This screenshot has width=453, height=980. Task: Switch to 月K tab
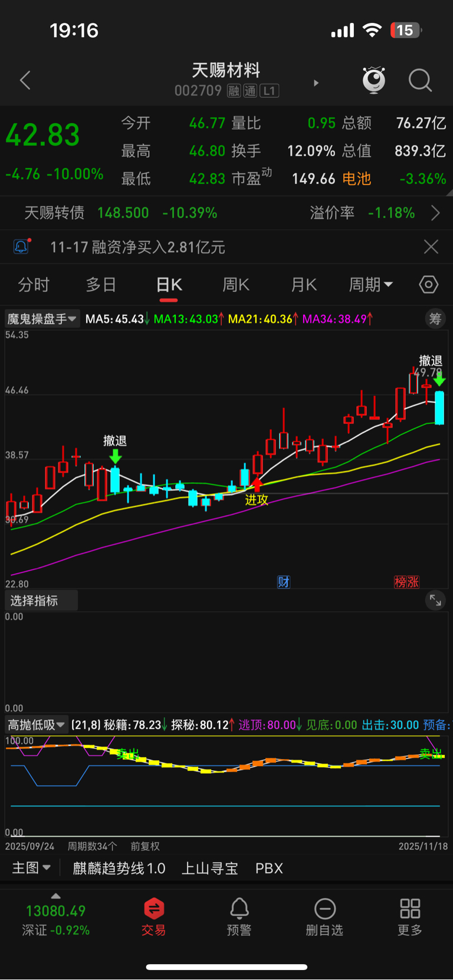pos(304,285)
